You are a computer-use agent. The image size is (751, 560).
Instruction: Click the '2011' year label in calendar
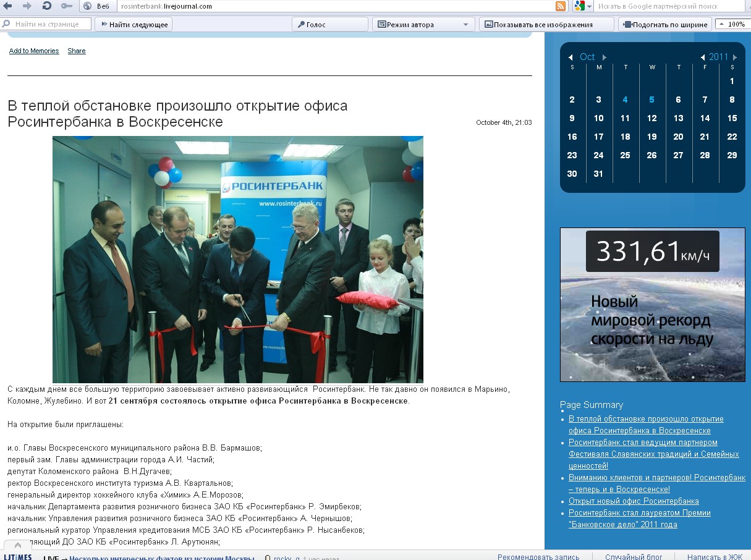(719, 57)
